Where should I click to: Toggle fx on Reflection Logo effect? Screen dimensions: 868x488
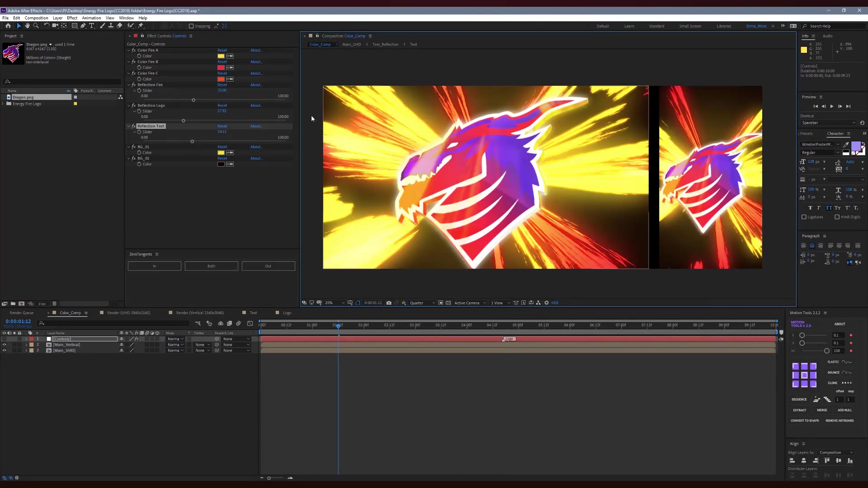pos(134,105)
